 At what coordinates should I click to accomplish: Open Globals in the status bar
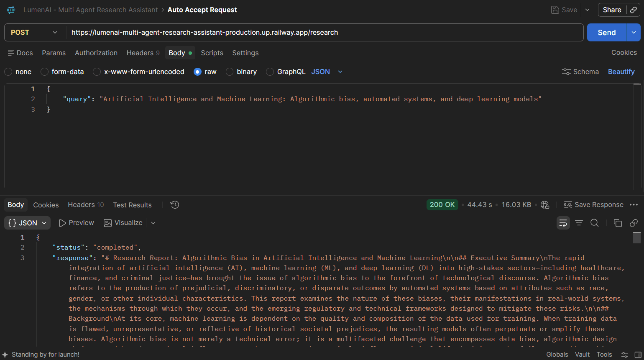pyautogui.click(x=557, y=355)
